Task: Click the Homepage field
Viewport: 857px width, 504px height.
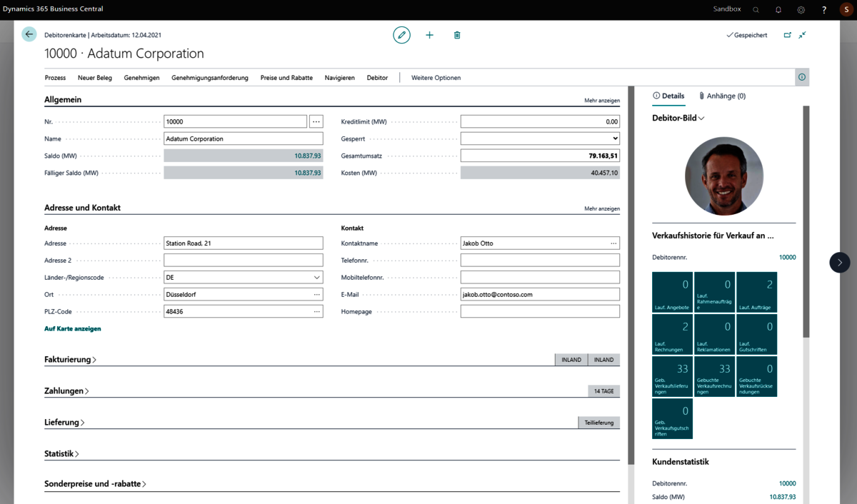Action: click(540, 312)
